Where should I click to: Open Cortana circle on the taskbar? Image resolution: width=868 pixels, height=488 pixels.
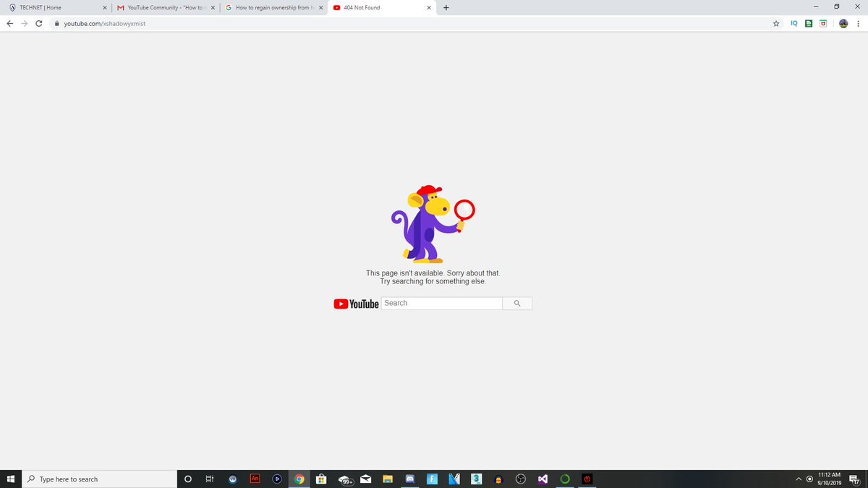[188, 479]
